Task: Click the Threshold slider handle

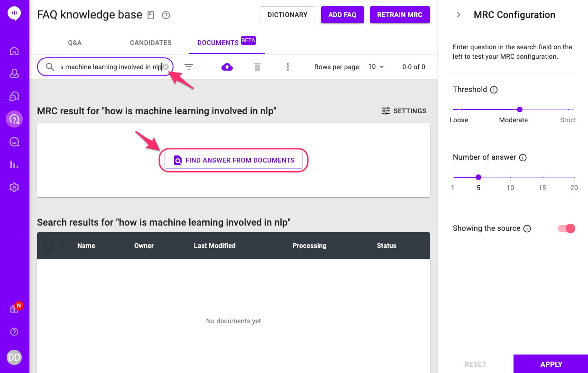Action: pyautogui.click(x=520, y=109)
